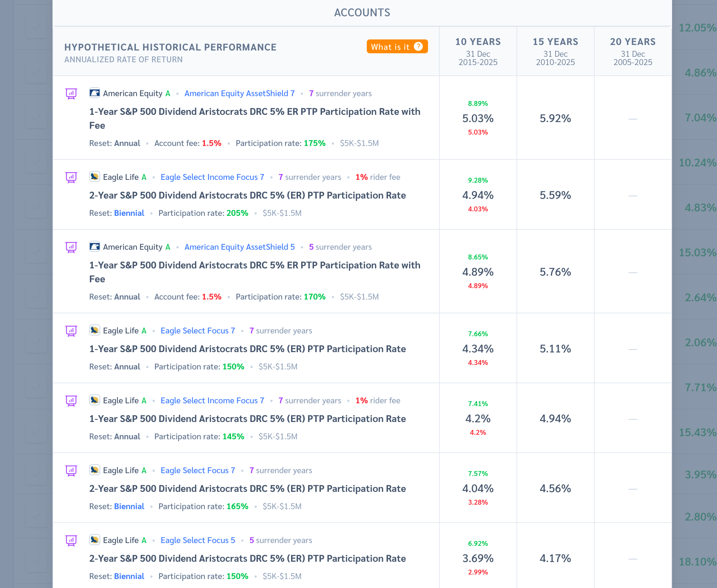Image resolution: width=717 pixels, height=588 pixels.
Task: Click the 20 YEARS column header
Action: tap(633, 52)
